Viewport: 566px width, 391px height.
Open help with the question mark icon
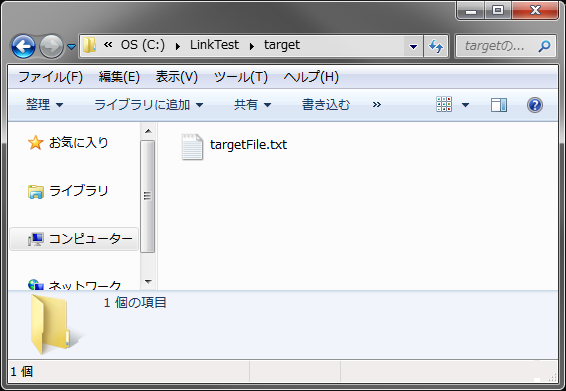coord(535,105)
